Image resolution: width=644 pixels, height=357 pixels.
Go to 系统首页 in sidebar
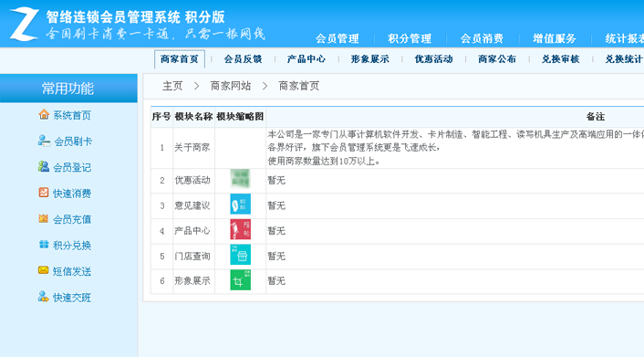click(72, 115)
